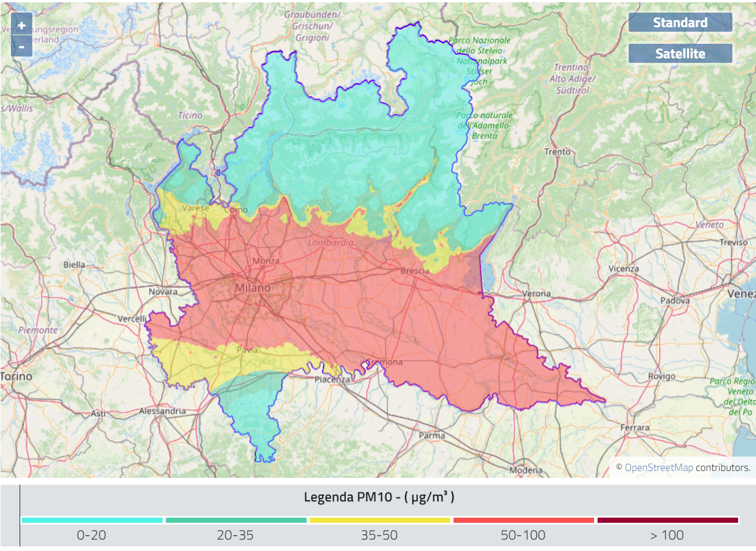The width and height of the screenshot is (756, 551).
Task: Click the cyan 0-20 legend swatch
Action: pos(92,520)
